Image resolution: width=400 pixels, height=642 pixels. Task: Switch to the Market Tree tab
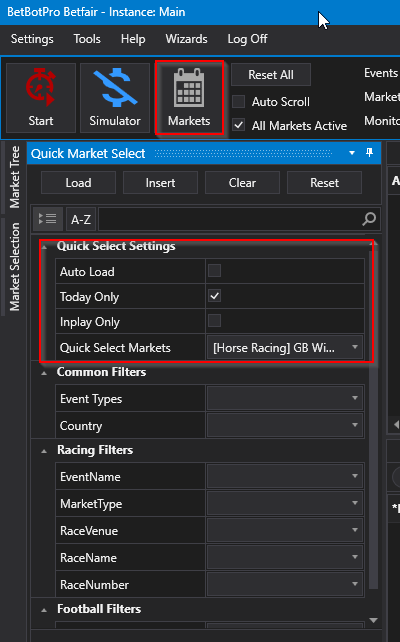(x=15, y=177)
